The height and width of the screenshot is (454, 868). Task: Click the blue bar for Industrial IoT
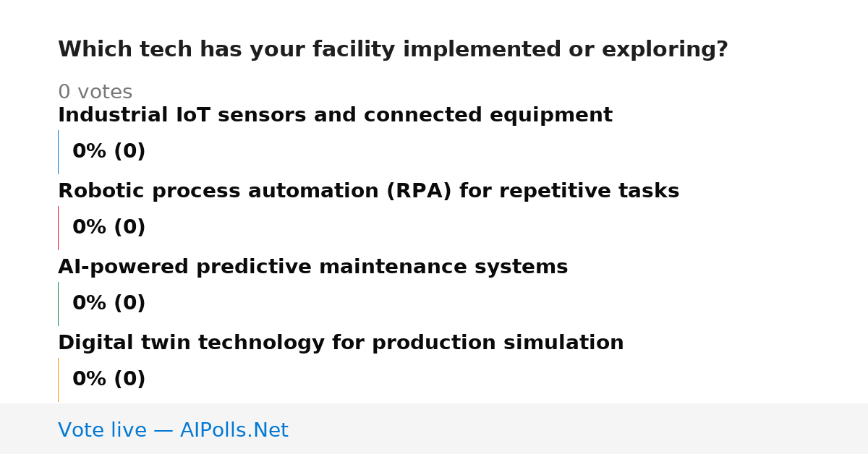58,152
